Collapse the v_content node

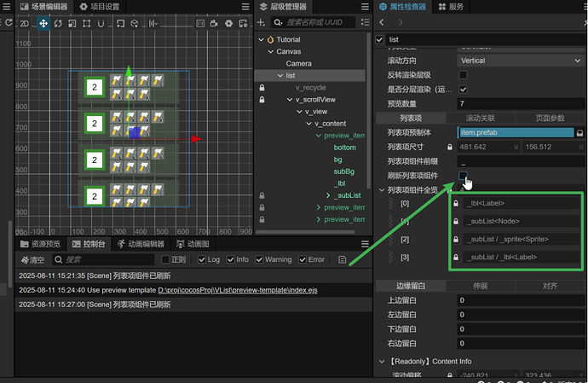[x=309, y=124]
